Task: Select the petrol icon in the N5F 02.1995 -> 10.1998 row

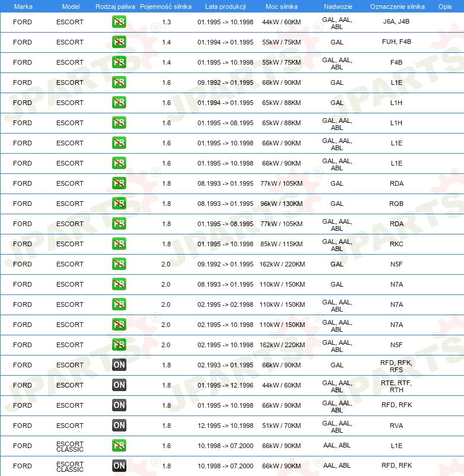Action: point(119,345)
